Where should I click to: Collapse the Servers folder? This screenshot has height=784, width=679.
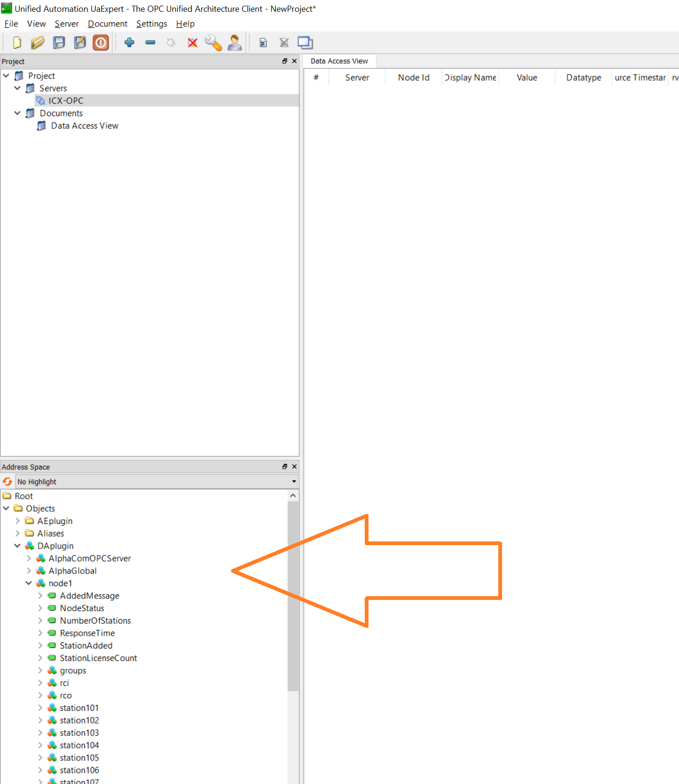(x=17, y=88)
